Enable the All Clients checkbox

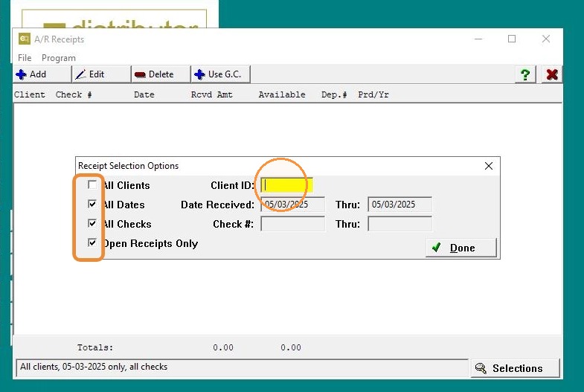coord(92,184)
